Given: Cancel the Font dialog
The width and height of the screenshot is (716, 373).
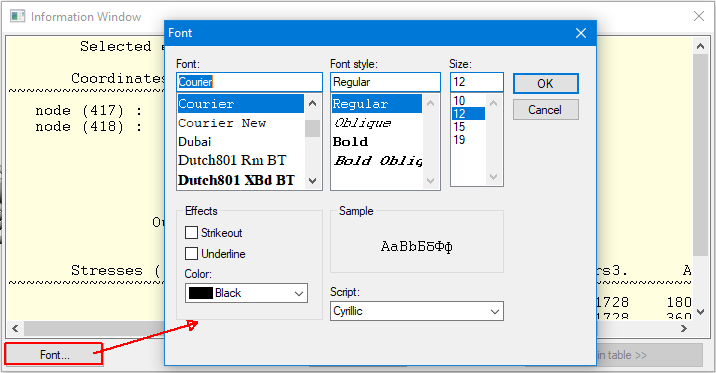Looking at the screenshot, I should click(x=546, y=110).
